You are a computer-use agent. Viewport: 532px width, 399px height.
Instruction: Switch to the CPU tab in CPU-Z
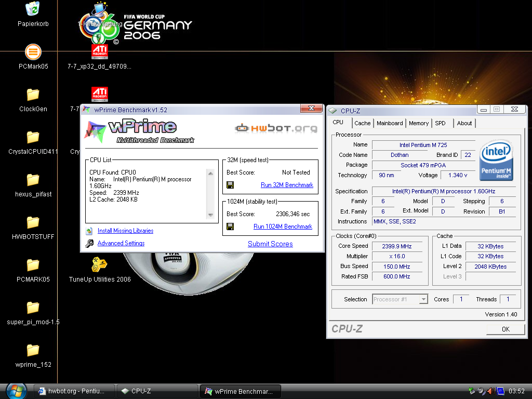[338, 123]
